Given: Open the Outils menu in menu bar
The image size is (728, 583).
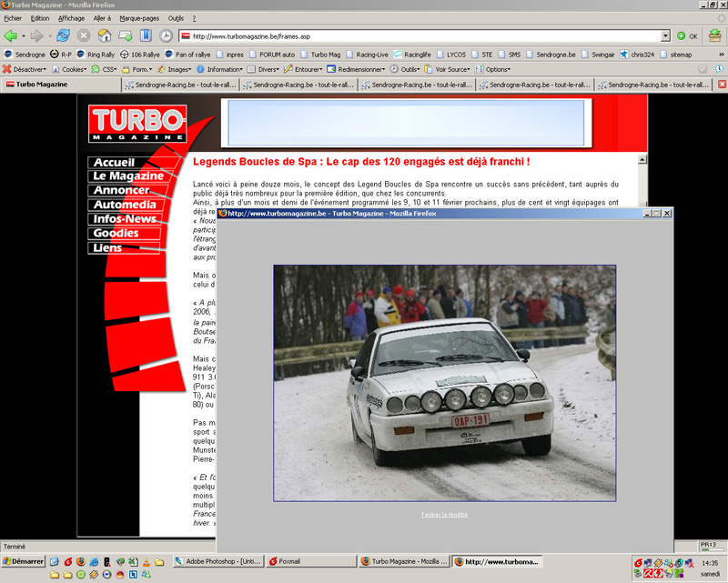Looking at the screenshot, I should (176, 18).
